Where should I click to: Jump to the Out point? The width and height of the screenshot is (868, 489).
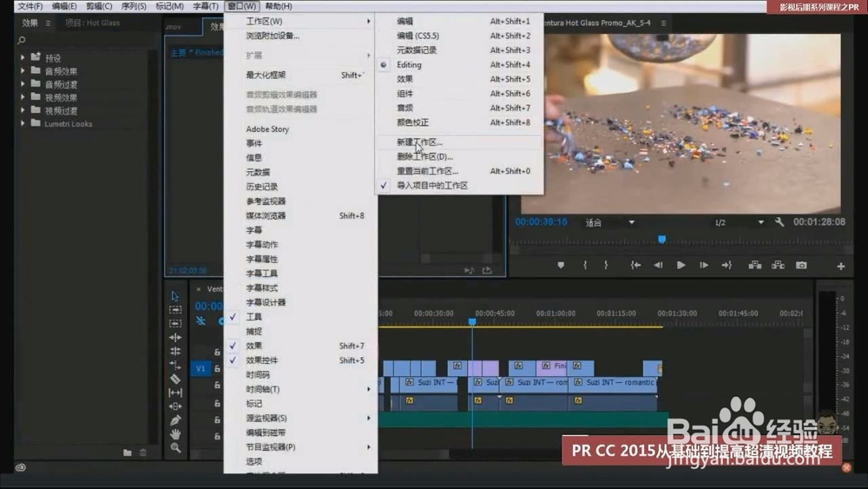(x=727, y=266)
